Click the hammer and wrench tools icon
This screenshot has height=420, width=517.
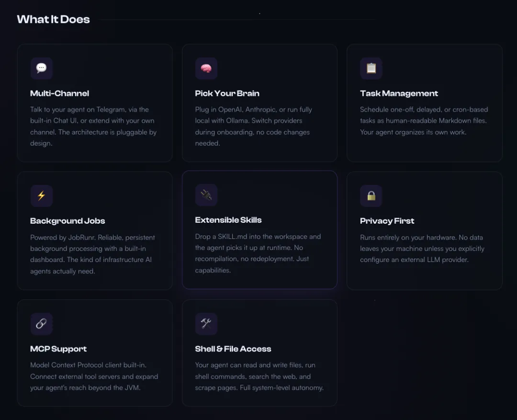[206, 324]
